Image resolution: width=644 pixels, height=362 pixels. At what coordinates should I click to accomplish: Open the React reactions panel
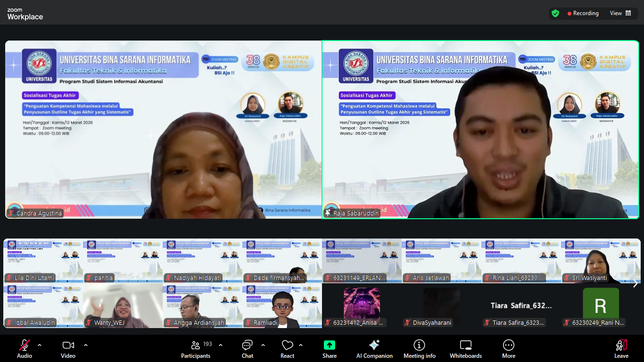287,348
